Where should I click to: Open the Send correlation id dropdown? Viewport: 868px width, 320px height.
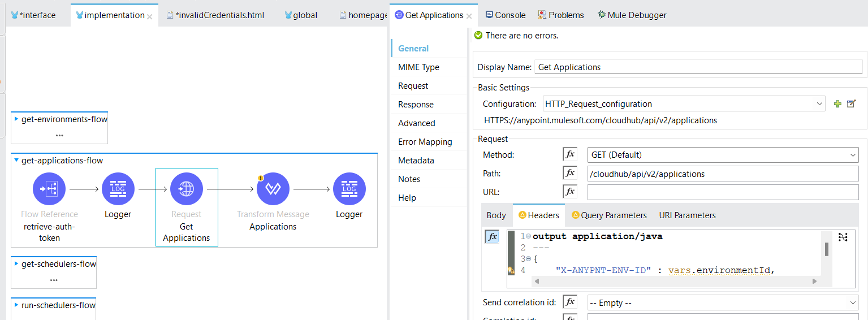853,303
